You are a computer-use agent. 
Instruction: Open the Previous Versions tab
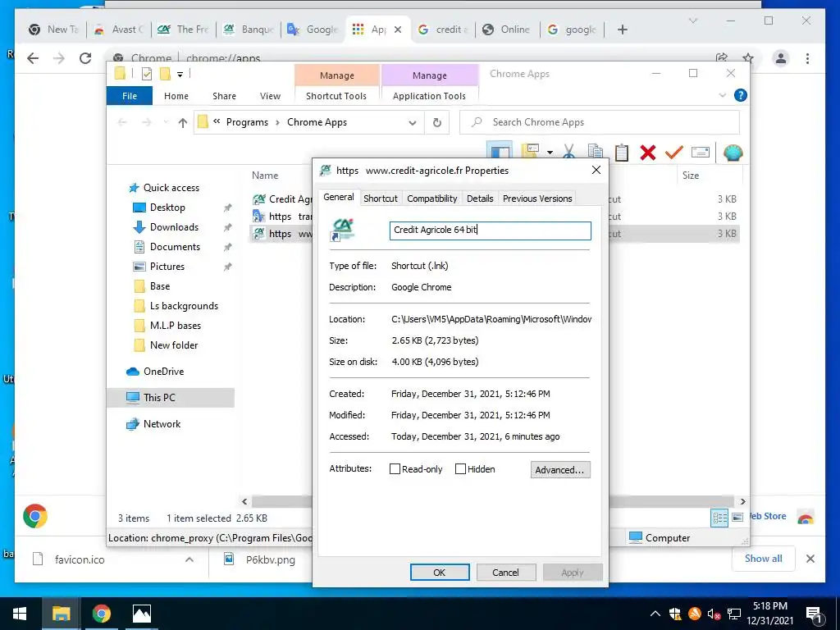(x=537, y=199)
